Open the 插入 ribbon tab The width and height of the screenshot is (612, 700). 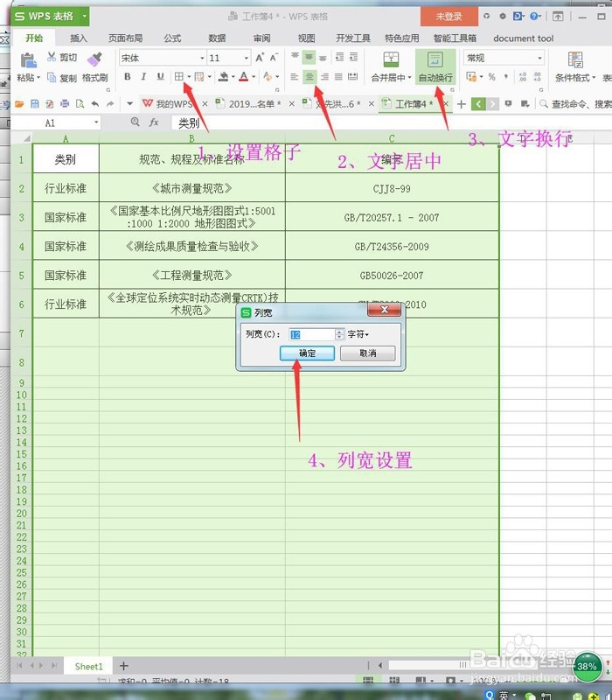[79, 38]
